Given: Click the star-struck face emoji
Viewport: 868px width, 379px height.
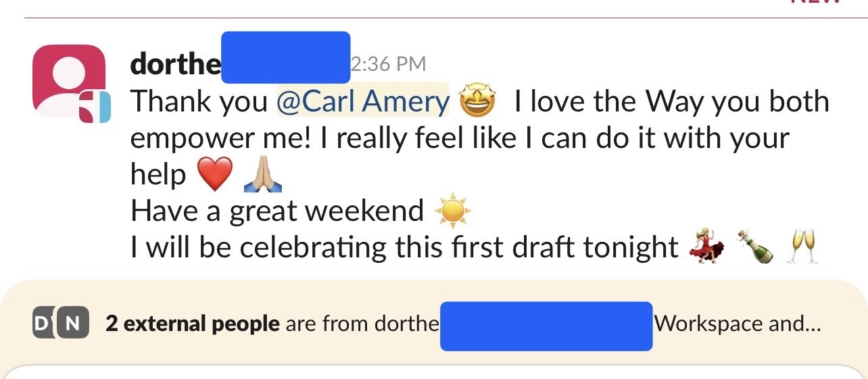Looking at the screenshot, I should [477, 102].
